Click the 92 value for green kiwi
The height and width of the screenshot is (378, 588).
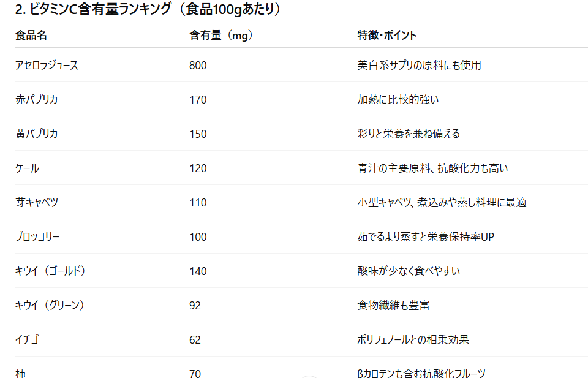[x=195, y=305]
